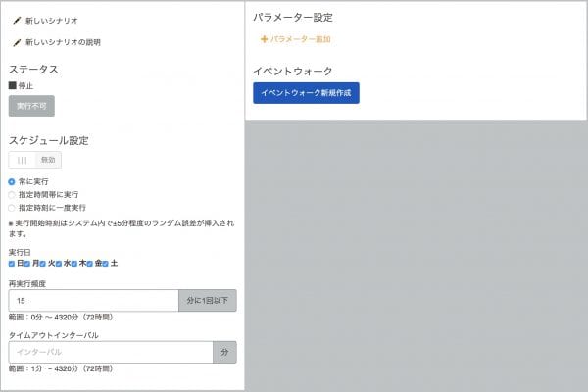The width and height of the screenshot is (588, 392).
Task: Select the 指定時間帯に実行 radio option
Action: click(12, 195)
